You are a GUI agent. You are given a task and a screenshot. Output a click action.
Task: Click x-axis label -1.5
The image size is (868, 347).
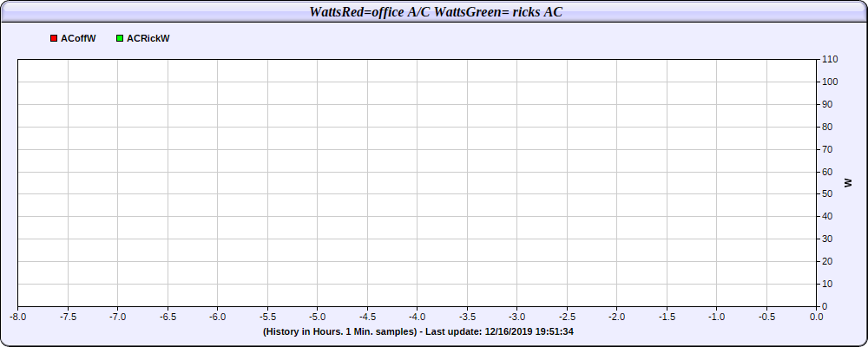click(x=667, y=318)
